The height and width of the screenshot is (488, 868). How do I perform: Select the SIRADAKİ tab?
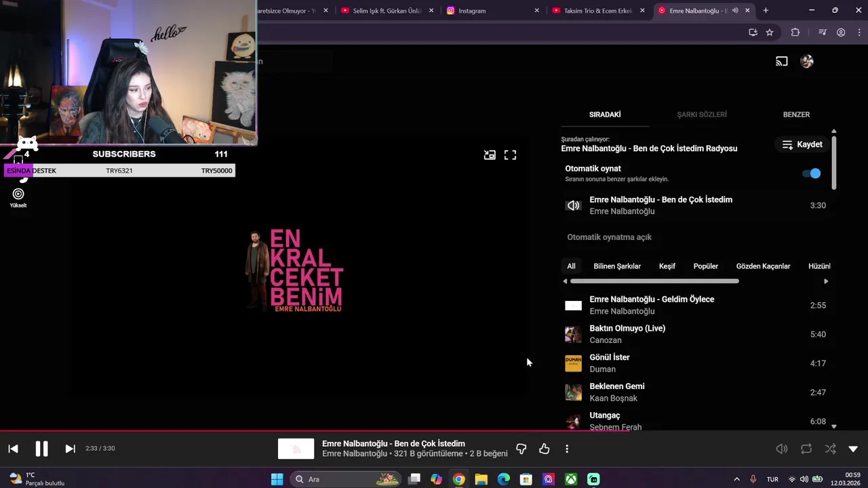click(x=605, y=115)
